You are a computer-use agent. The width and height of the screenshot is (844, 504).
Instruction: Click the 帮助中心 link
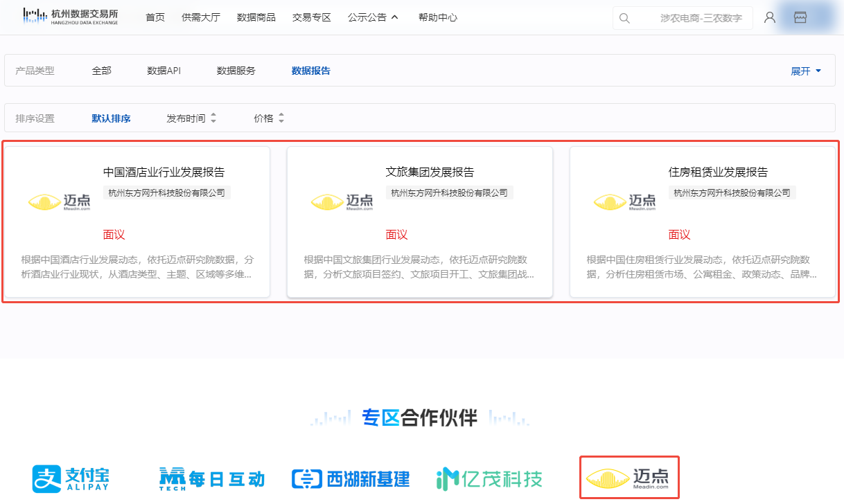point(438,17)
